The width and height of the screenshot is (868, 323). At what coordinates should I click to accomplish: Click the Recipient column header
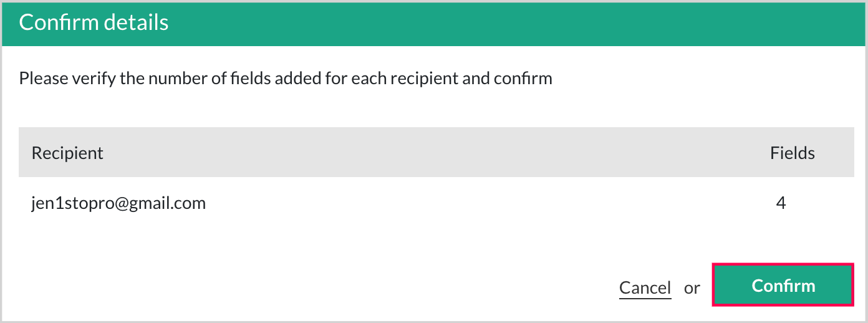click(x=67, y=153)
